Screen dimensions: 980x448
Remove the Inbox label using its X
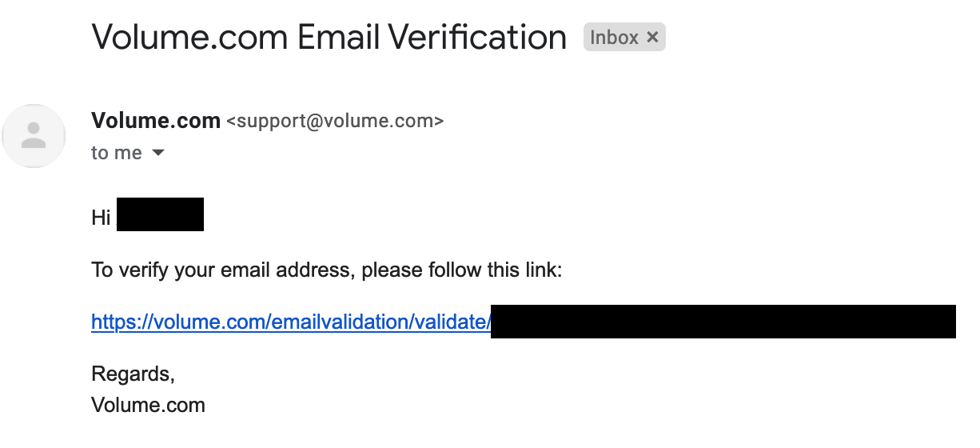pos(652,38)
